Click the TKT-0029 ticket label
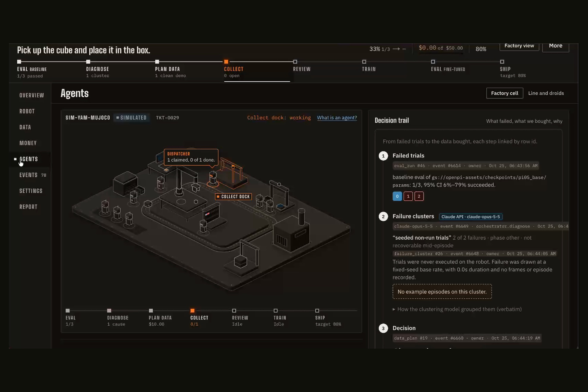Viewport: 588px width, 392px height. (167, 118)
